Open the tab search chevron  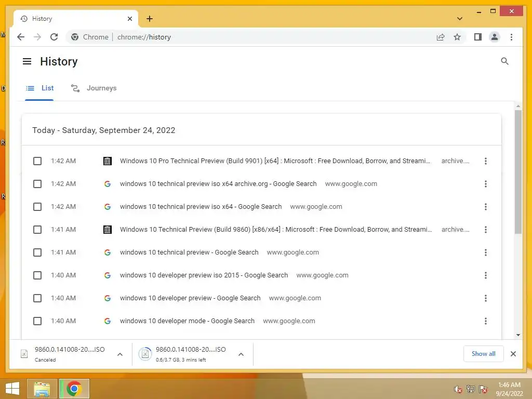(460, 19)
